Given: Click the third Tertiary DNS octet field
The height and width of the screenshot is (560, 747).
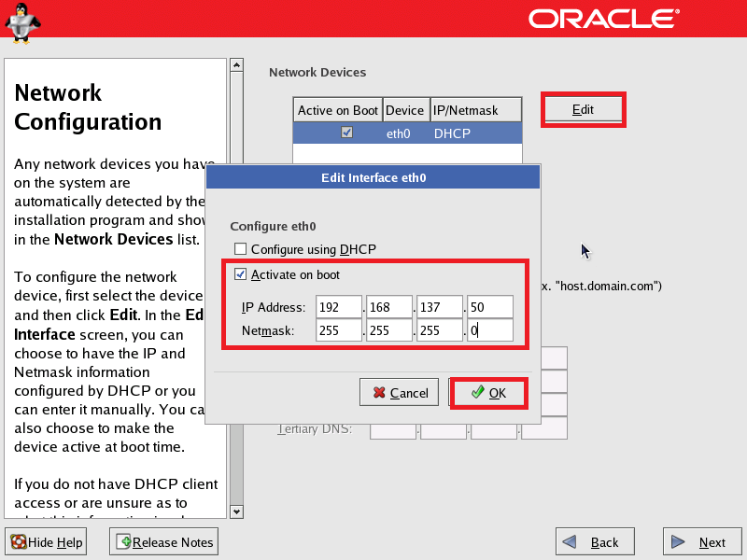Looking at the screenshot, I should click(x=494, y=431).
